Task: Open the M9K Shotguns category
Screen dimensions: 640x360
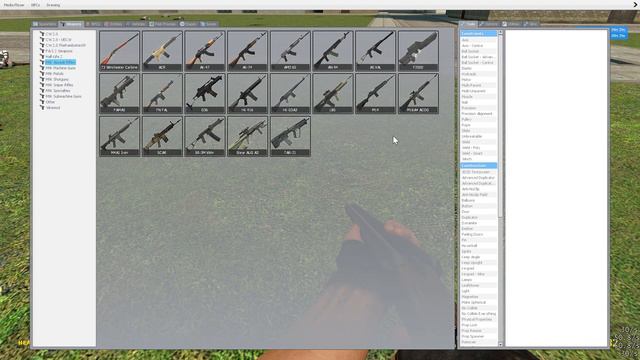Action: click(57, 80)
